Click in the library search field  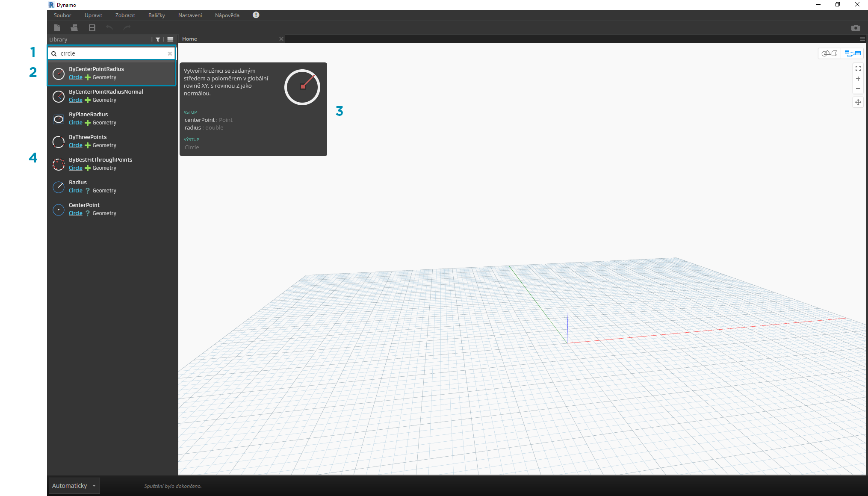[x=111, y=53]
